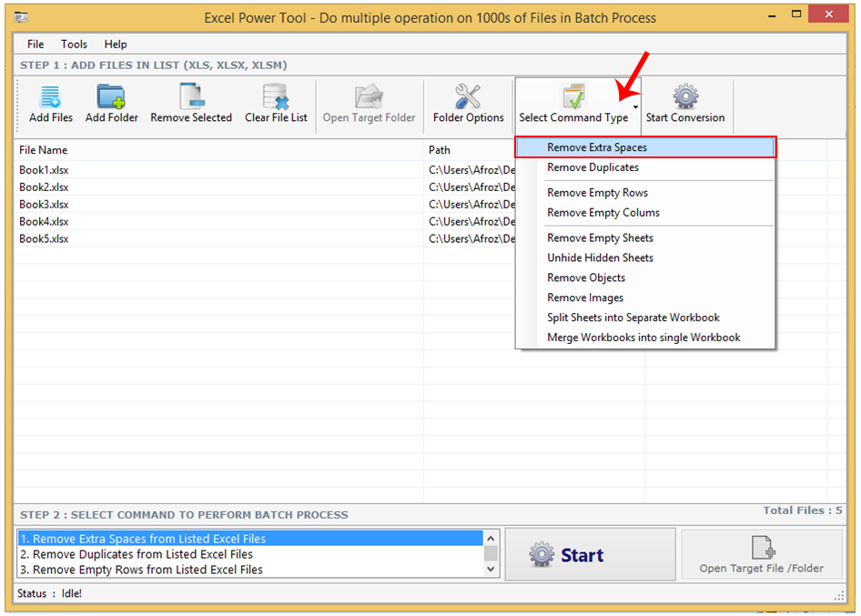The width and height of the screenshot is (861, 616).
Task: Click the command list scroll down arrow
Action: tap(491, 569)
